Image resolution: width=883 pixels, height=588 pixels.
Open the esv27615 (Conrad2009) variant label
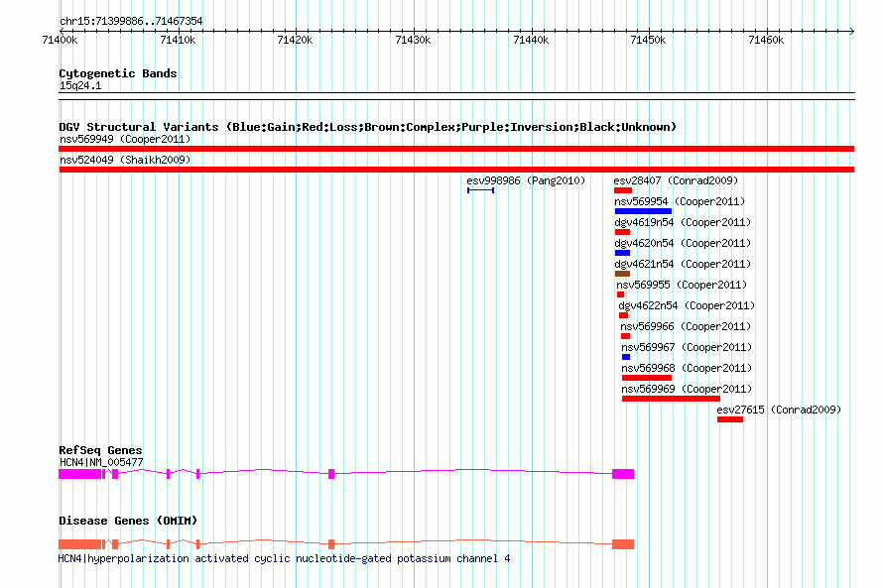tap(779, 410)
